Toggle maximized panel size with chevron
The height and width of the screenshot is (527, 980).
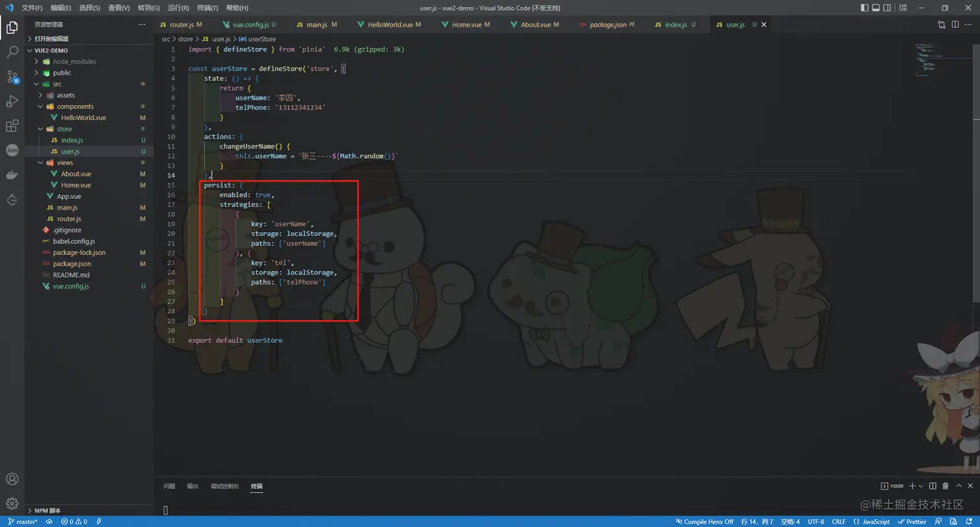[x=959, y=486]
